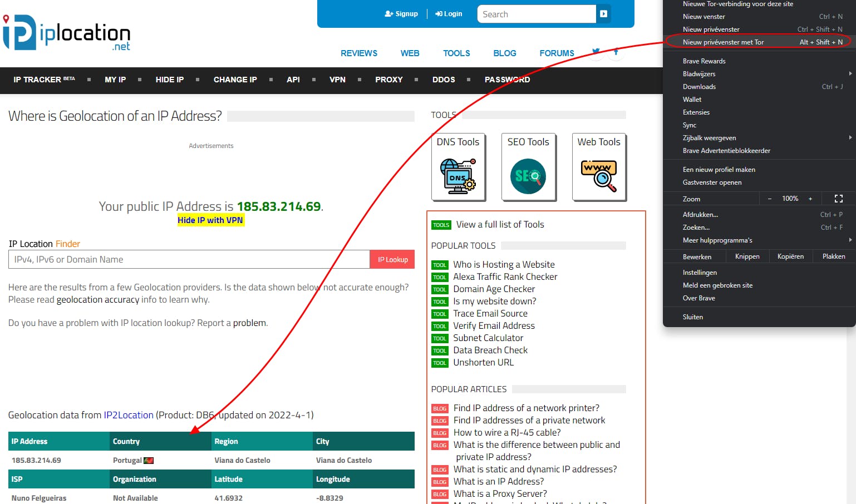
Task: Click Kopiëren in the Bewerken row
Action: [x=791, y=256]
